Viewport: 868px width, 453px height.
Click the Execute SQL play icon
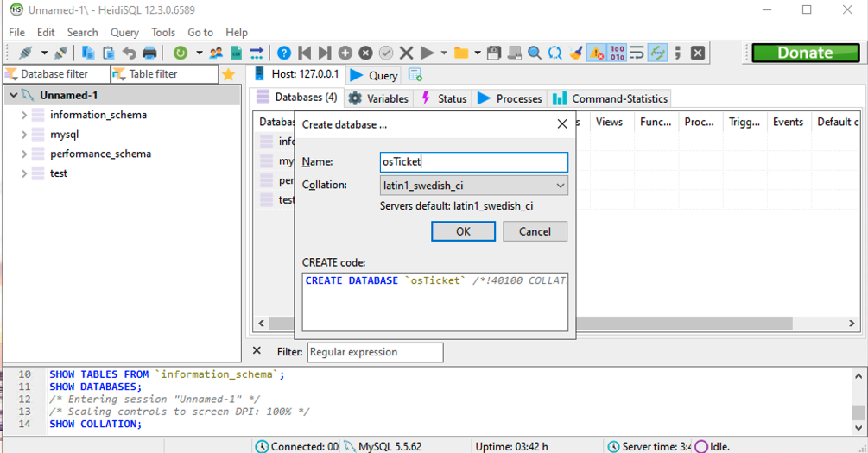(427, 53)
